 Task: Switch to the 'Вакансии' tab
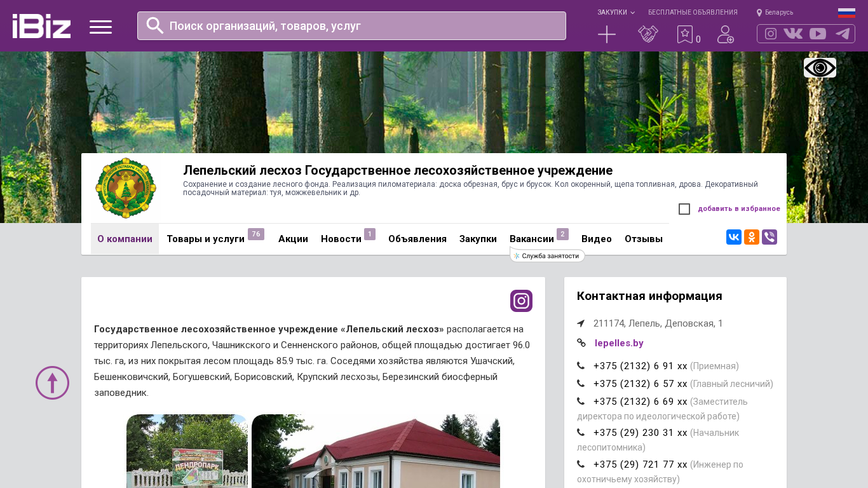tap(532, 239)
